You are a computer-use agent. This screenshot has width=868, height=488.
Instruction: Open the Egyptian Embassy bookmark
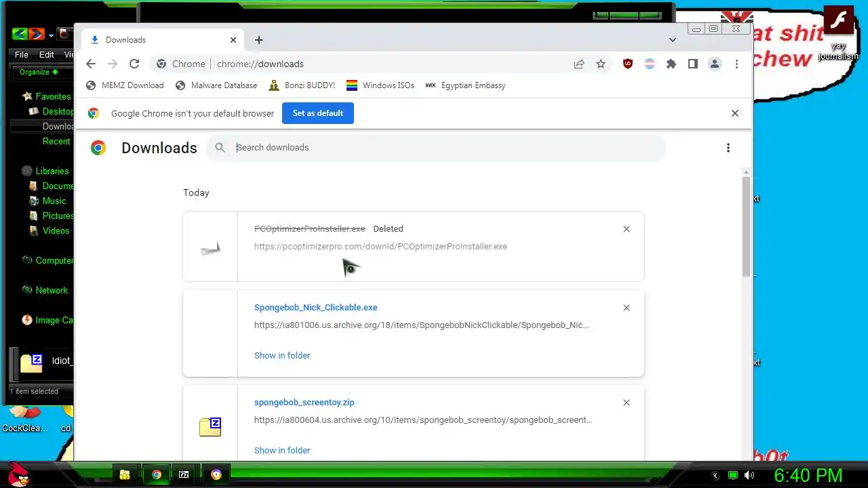tap(465, 85)
